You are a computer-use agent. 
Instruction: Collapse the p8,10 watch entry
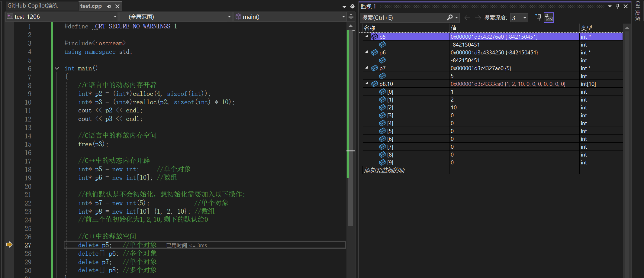click(367, 83)
